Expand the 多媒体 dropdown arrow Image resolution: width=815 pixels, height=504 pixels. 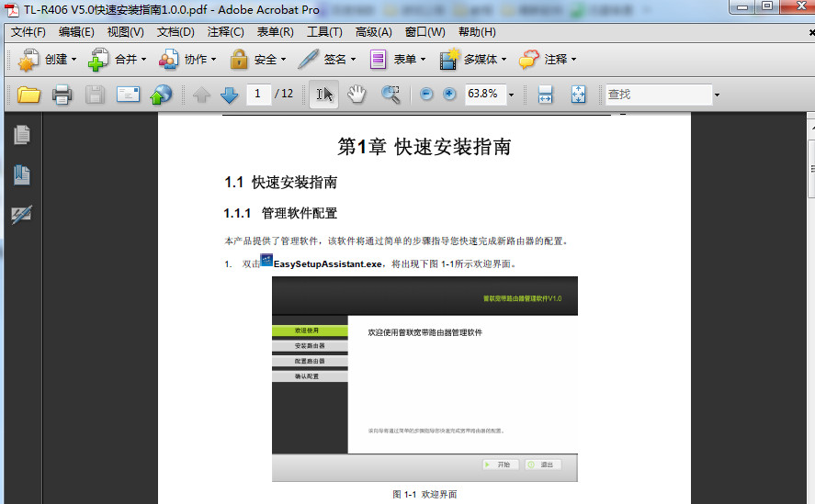pyautogui.click(x=504, y=60)
